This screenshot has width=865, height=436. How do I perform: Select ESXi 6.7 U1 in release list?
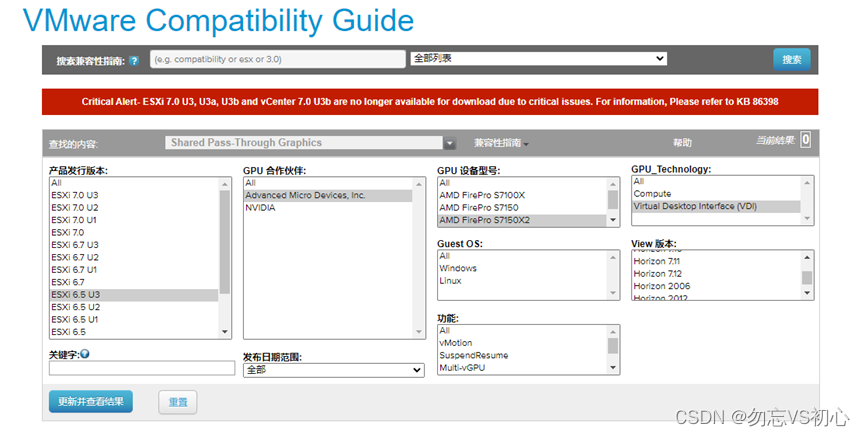[x=134, y=270]
